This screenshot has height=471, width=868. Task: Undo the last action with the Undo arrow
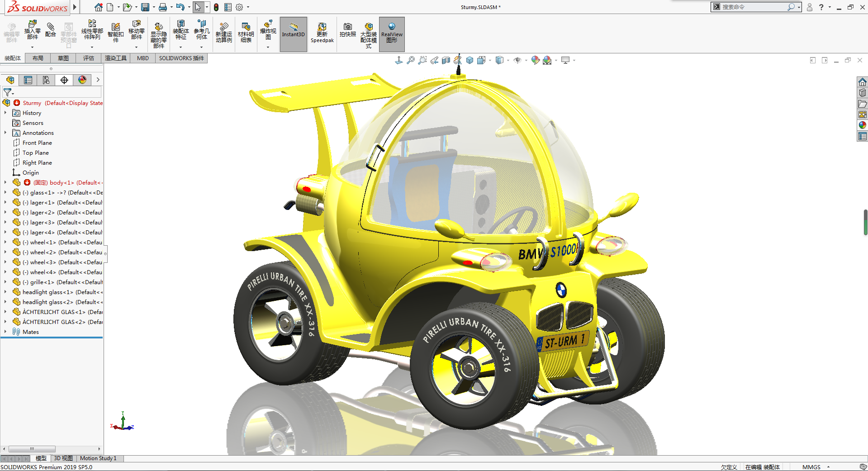[180, 7]
